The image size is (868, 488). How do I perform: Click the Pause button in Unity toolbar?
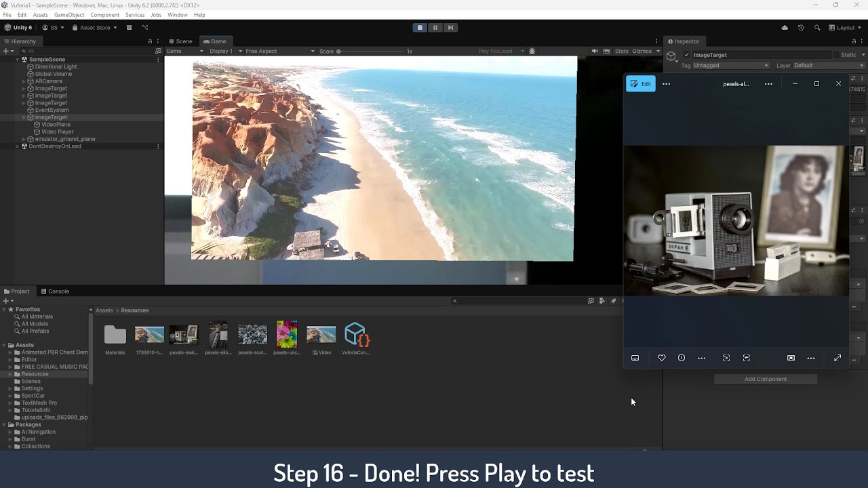pos(435,28)
